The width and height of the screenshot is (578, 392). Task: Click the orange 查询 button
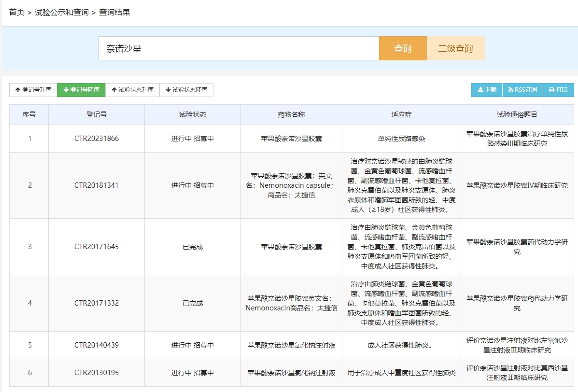click(403, 48)
